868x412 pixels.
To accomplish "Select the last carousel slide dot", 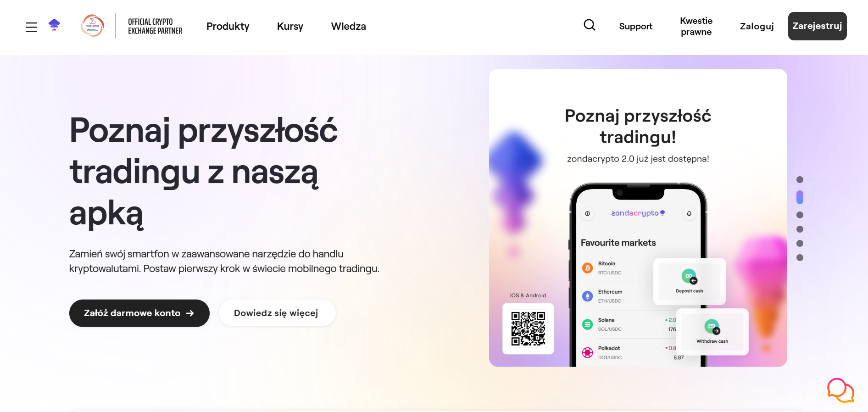I will click(800, 257).
